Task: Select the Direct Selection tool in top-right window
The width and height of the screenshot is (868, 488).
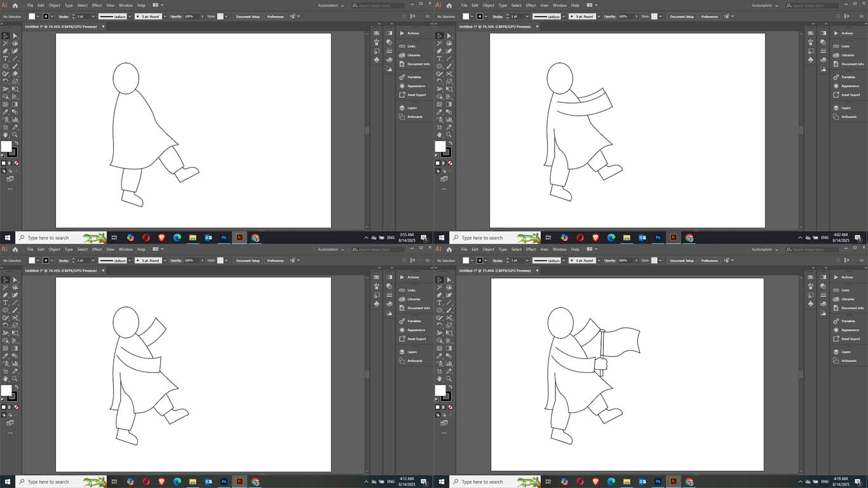Action: click(x=449, y=36)
